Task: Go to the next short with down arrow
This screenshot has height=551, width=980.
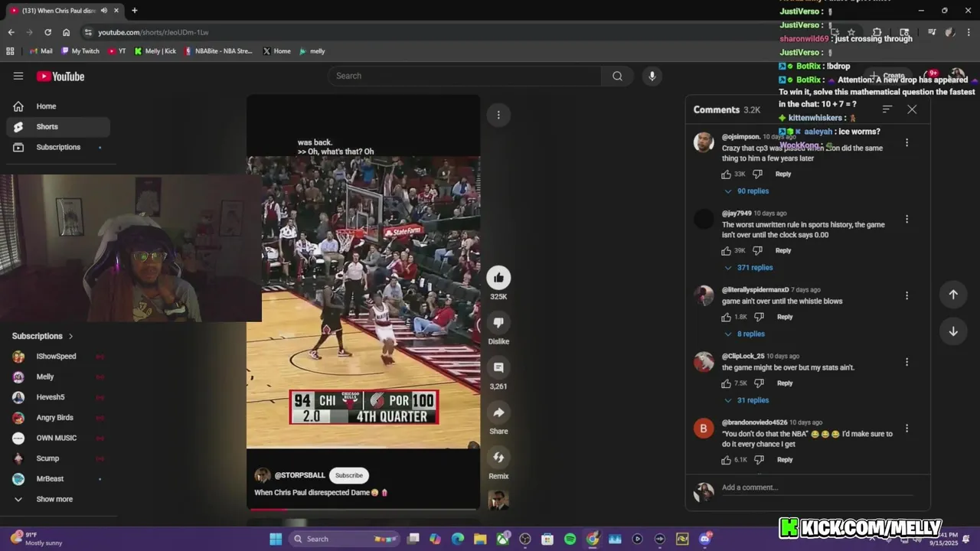Action: click(x=953, y=331)
